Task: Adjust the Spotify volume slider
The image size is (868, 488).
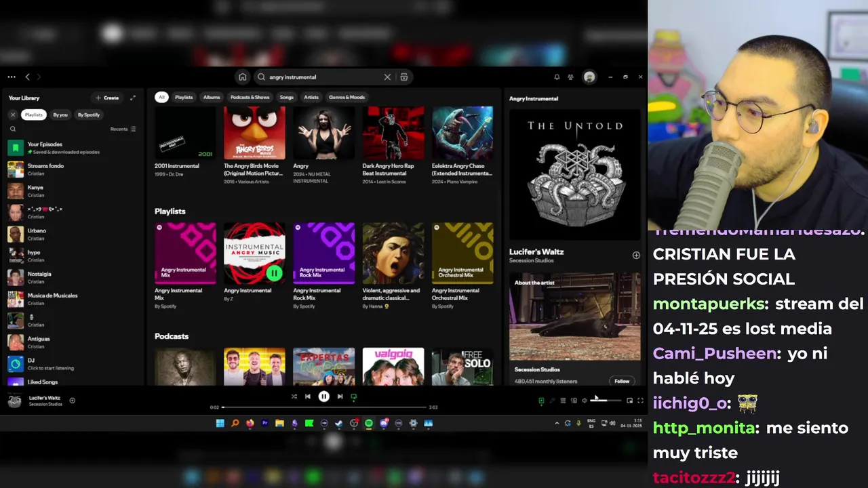Action: (606, 401)
